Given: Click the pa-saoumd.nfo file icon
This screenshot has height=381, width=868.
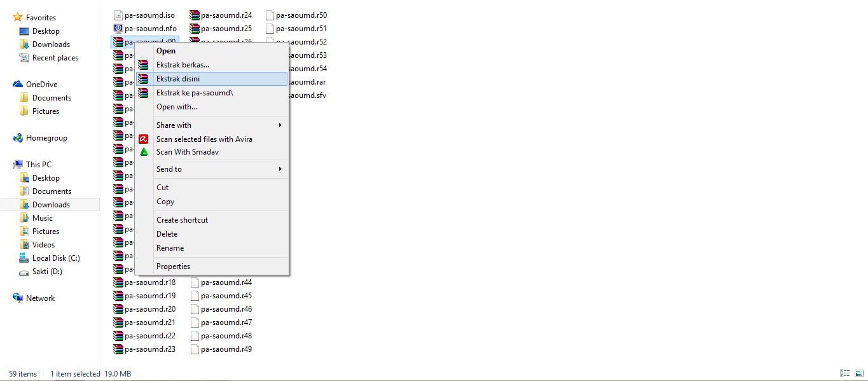Looking at the screenshot, I should click(x=118, y=28).
